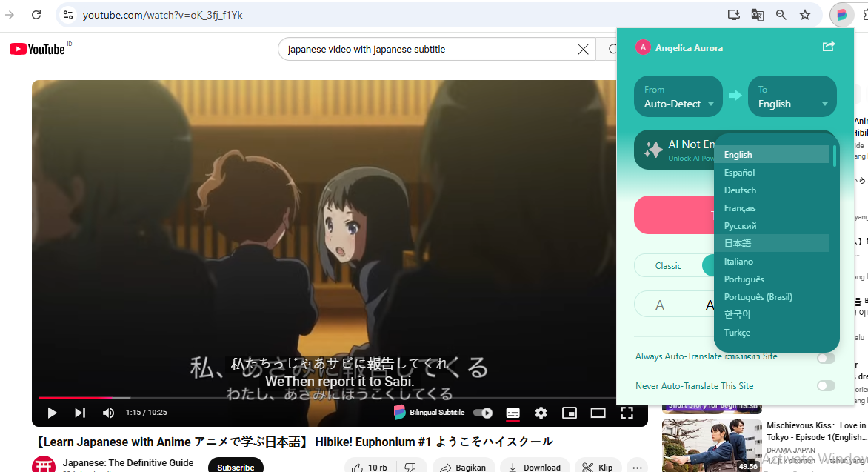This screenshot has width=868, height=472.
Task: Click the mute speaker icon
Action: click(x=108, y=413)
